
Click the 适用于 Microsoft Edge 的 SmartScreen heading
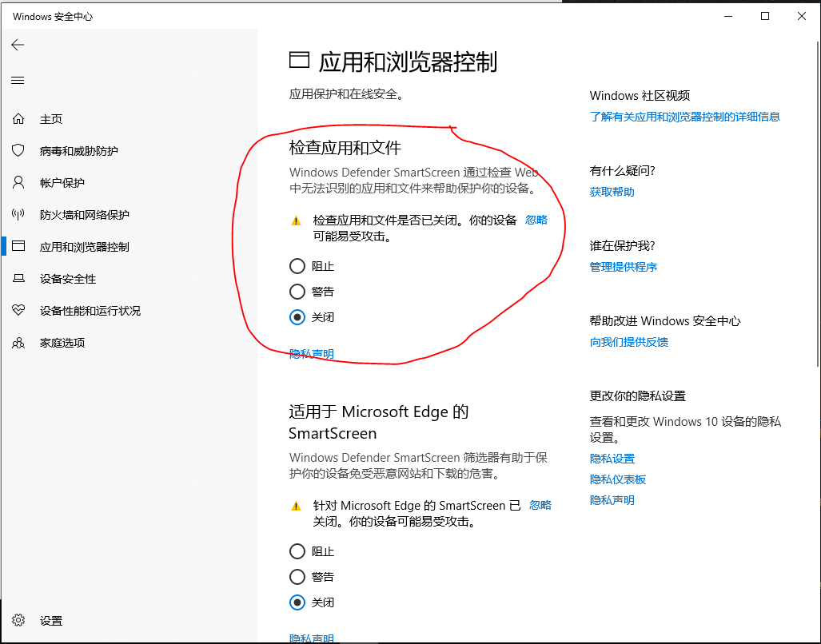[379, 422]
